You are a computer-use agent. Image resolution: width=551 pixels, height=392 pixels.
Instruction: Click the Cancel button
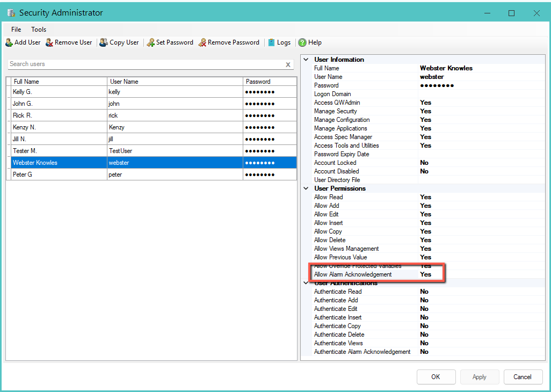pyautogui.click(x=523, y=377)
